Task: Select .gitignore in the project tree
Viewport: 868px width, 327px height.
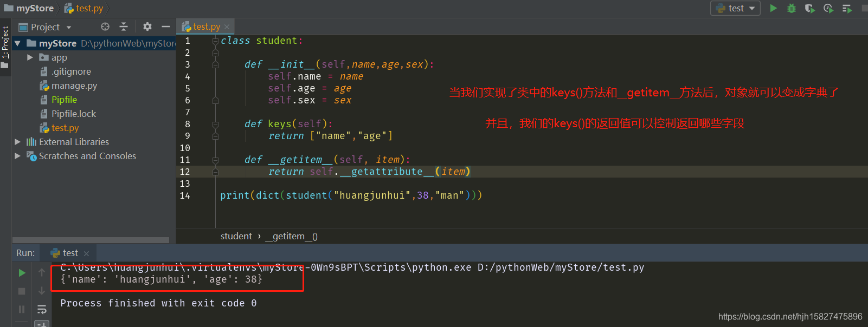Action: click(71, 71)
